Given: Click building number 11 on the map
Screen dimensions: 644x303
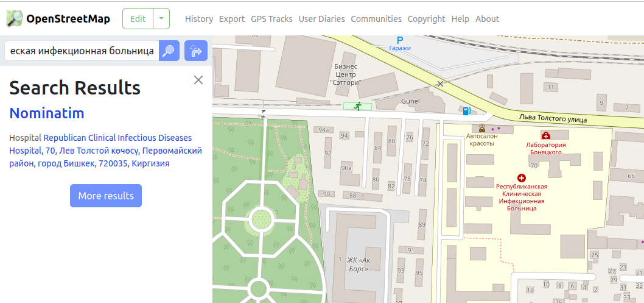Looking at the screenshot, I should (x=551, y=87).
